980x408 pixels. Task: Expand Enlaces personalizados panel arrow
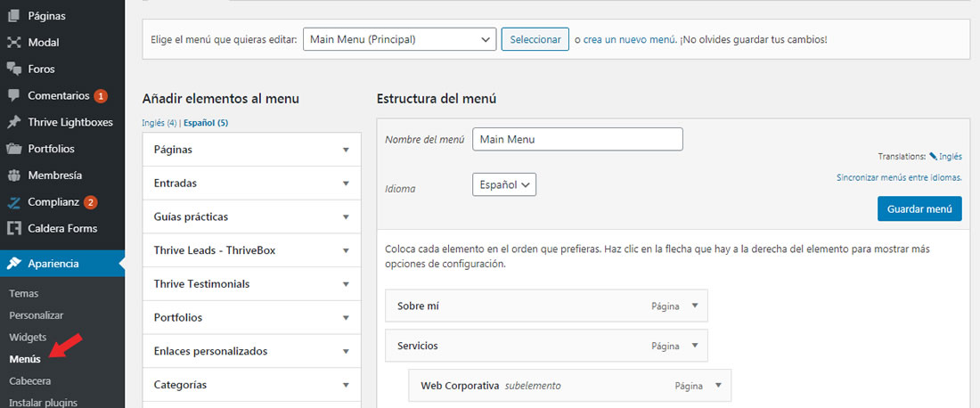click(346, 351)
